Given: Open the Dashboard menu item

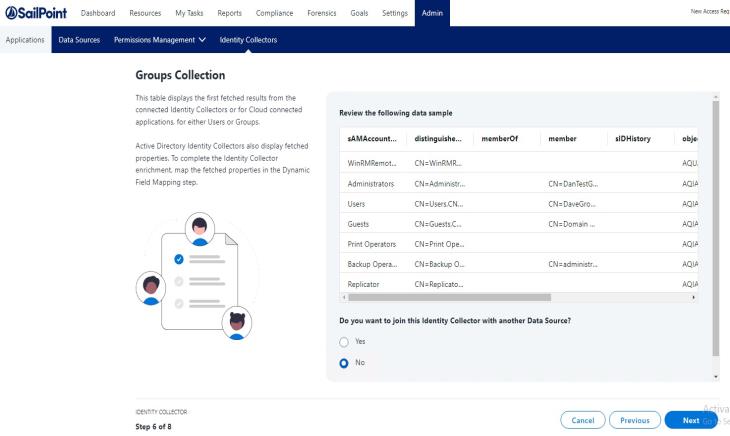Looking at the screenshot, I should coord(98,13).
